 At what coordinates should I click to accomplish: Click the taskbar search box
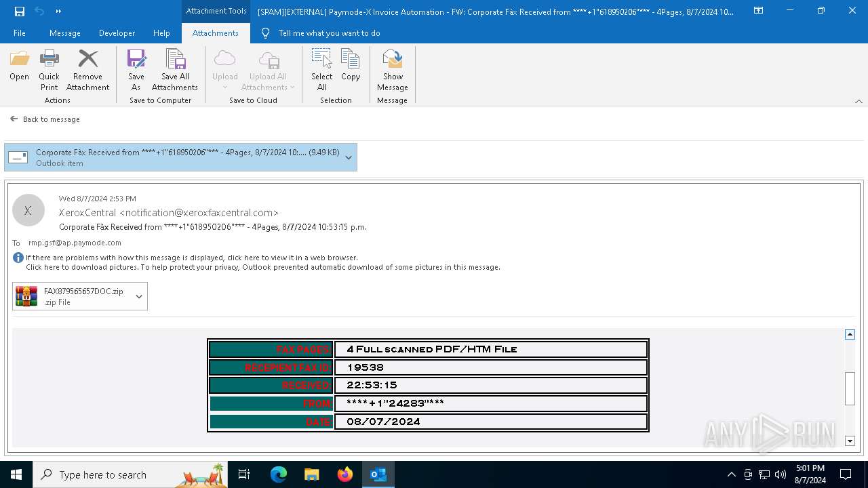pyautogui.click(x=131, y=474)
